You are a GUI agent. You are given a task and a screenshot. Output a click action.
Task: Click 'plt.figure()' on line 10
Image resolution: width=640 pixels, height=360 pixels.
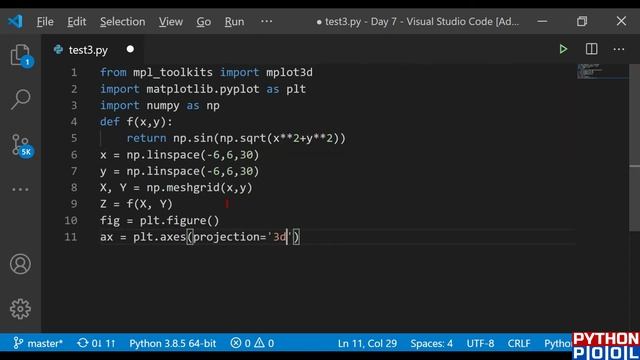[180, 220]
